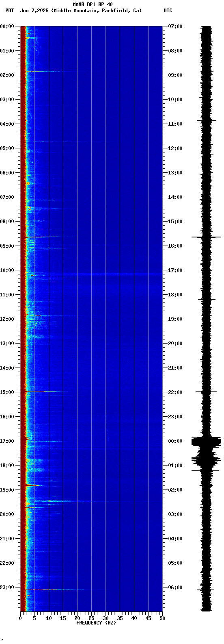
Task: Click the "PDT" timezone label
Action: point(9,11)
